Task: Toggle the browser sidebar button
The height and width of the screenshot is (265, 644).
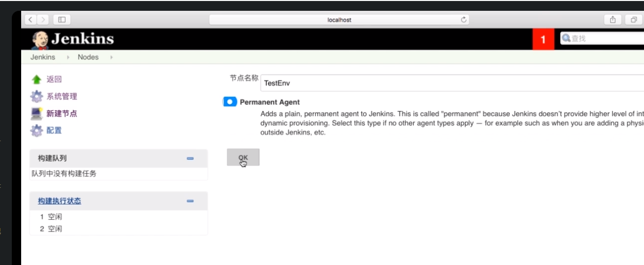Action: [x=62, y=20]
